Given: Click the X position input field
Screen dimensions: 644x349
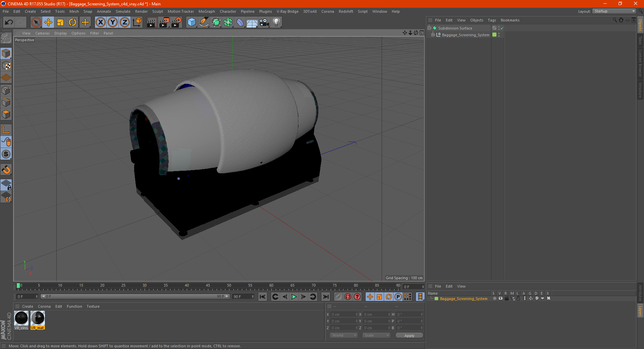Looking at the screenshot, I should [344, 314].
